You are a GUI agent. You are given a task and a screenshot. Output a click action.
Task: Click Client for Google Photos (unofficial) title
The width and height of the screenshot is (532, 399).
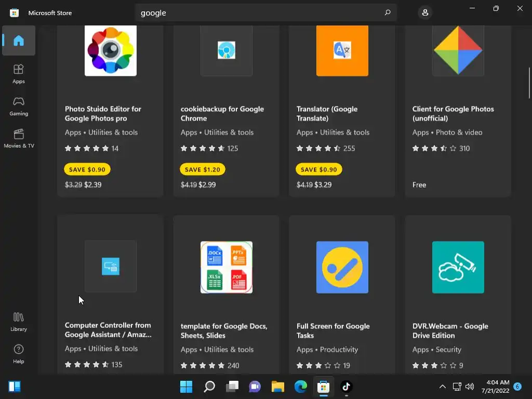[453, 114]
